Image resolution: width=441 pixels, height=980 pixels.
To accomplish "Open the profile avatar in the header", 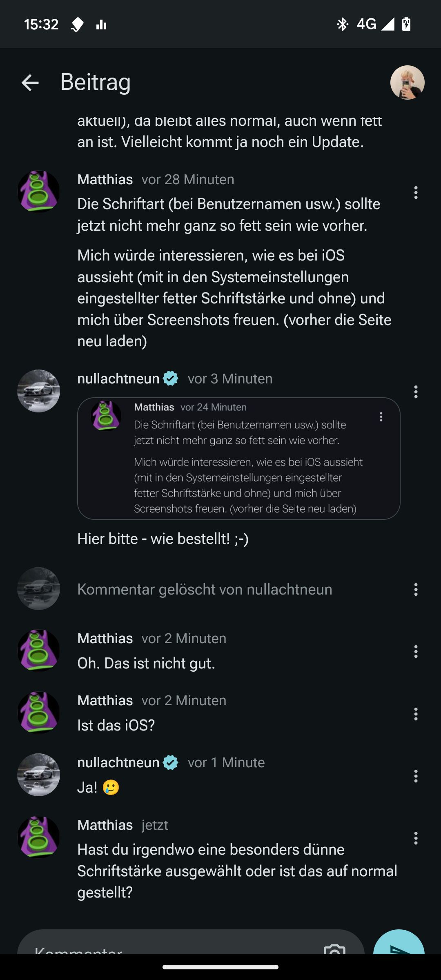I will [x=407, y=82].
